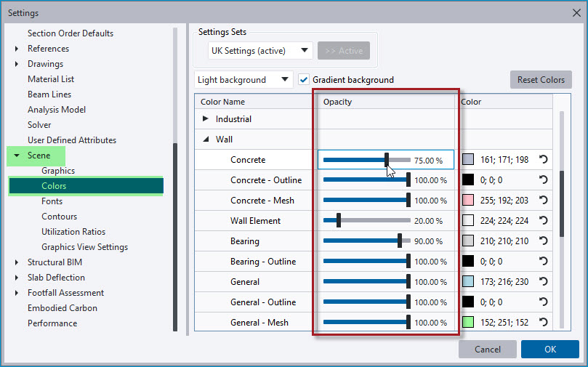Reset Bearing - Outline color via its arrow
Viewport: 588px width, 367px height.
(544, 262)
